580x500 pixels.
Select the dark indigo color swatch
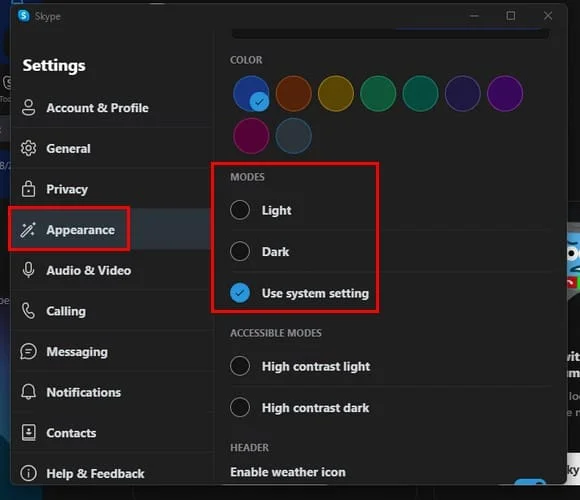tap(463, 94)
